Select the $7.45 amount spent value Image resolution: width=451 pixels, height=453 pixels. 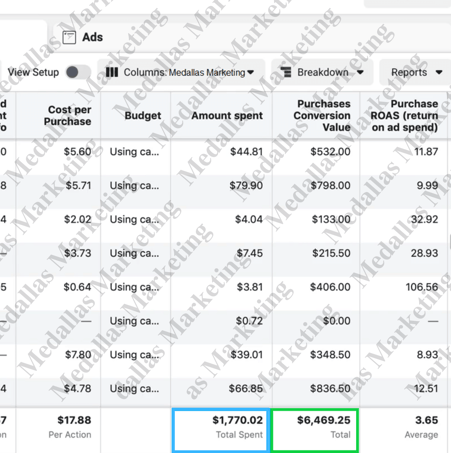click(x=250, y=253)
